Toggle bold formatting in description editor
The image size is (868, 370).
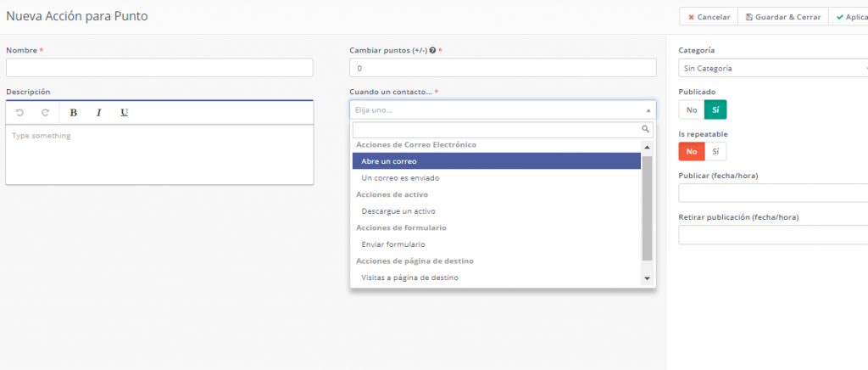coord(73,113)
